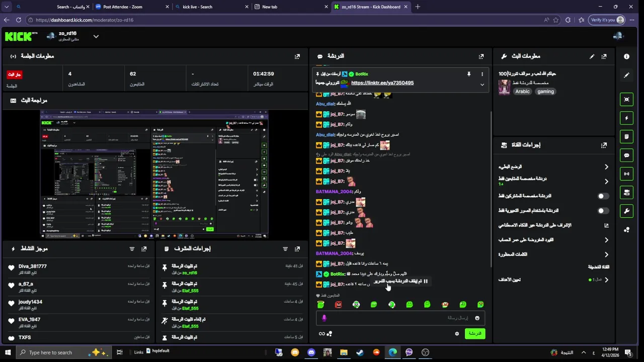Click the chat paused banner to resume
This screenshot has width=644, height=362.
click(x=400, y=281)
